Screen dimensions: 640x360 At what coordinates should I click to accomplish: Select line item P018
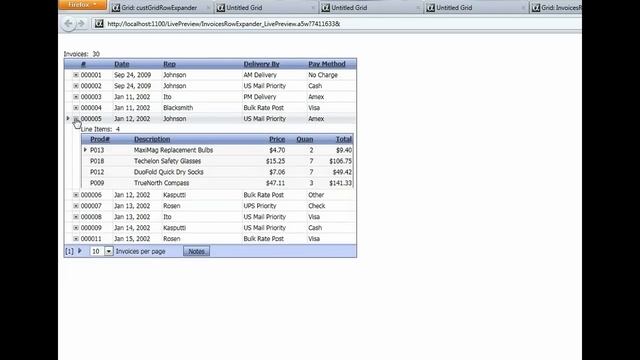97,161
